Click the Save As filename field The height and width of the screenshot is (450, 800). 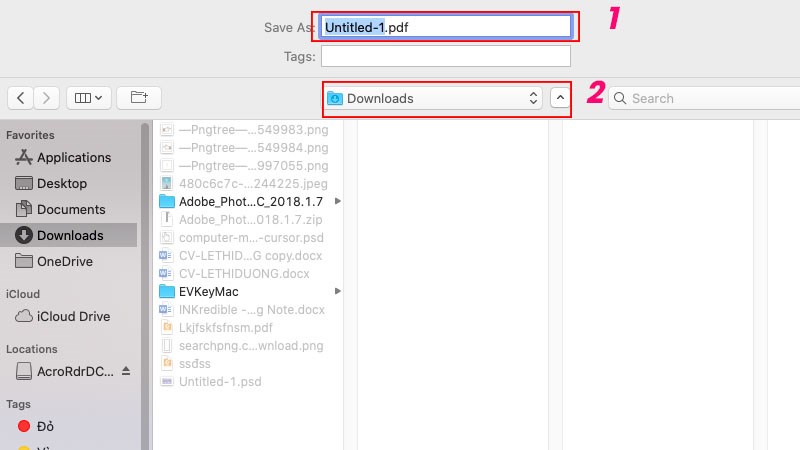tap(445, 27)
